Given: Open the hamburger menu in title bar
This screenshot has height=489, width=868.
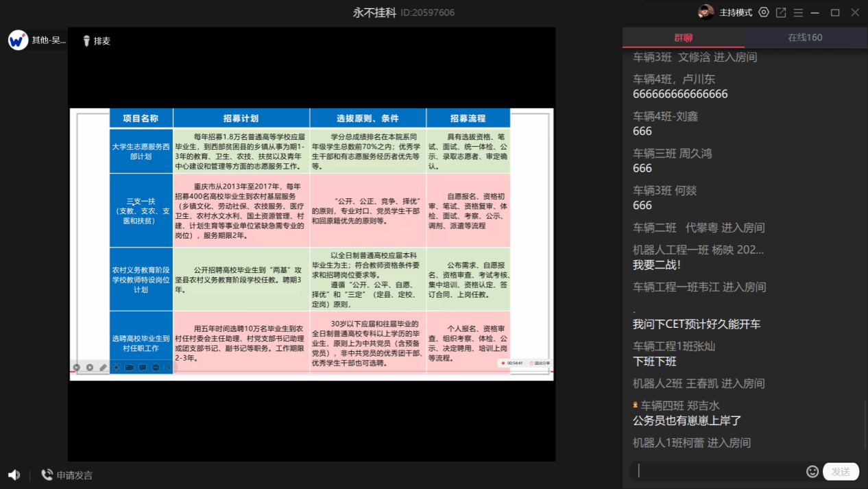Looking at the screenshot, I should click(x=798, y=12).
